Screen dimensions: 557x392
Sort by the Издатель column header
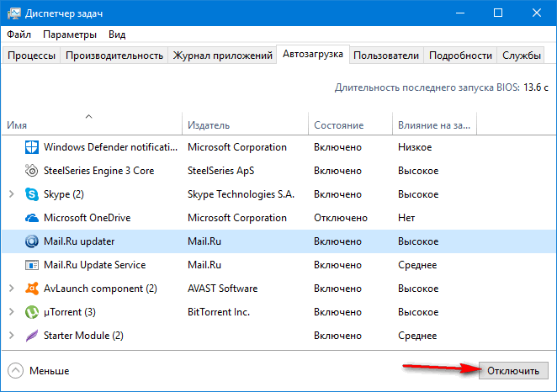(245, 125)
